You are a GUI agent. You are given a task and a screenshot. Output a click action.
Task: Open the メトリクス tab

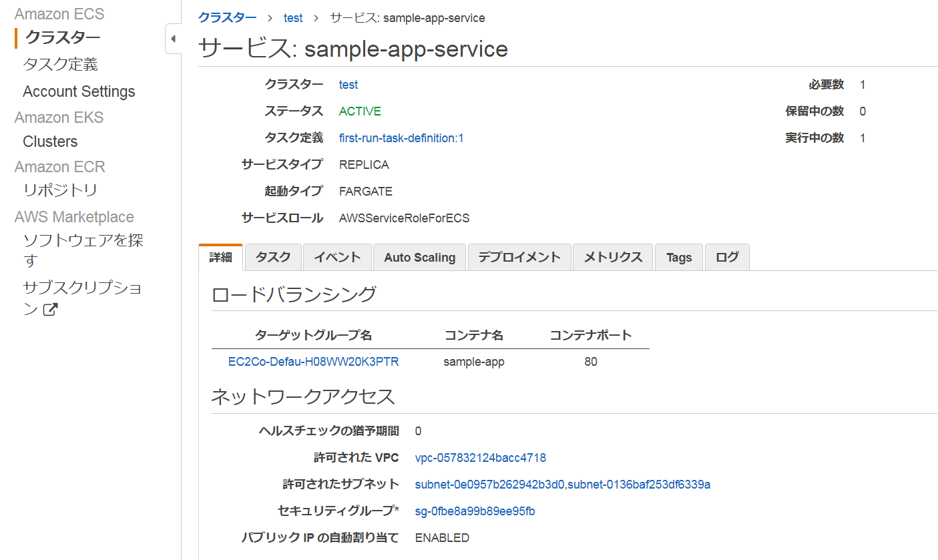point(613,258)
